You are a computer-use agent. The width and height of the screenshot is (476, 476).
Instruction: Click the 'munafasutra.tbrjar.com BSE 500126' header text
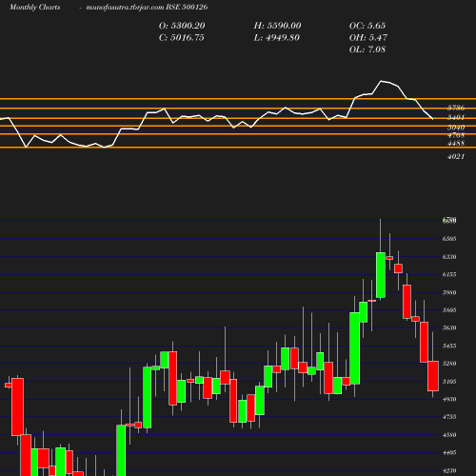(147, 8)
